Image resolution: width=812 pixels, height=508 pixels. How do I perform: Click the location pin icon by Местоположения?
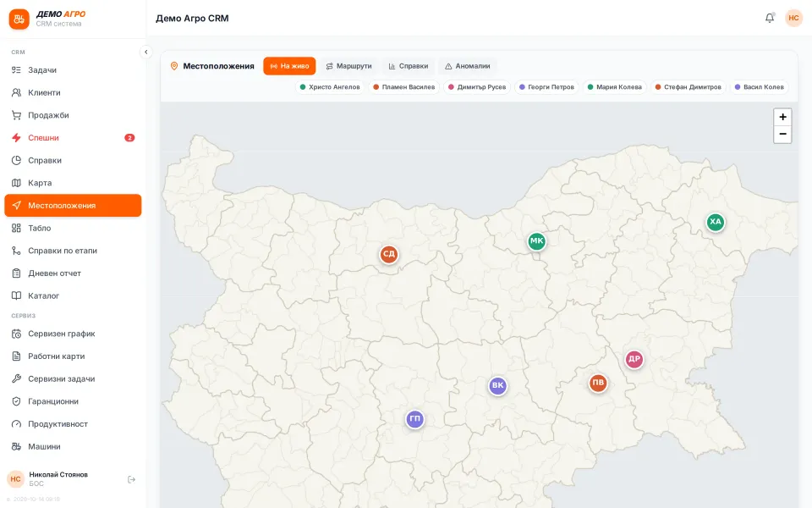tap(174, 66)
